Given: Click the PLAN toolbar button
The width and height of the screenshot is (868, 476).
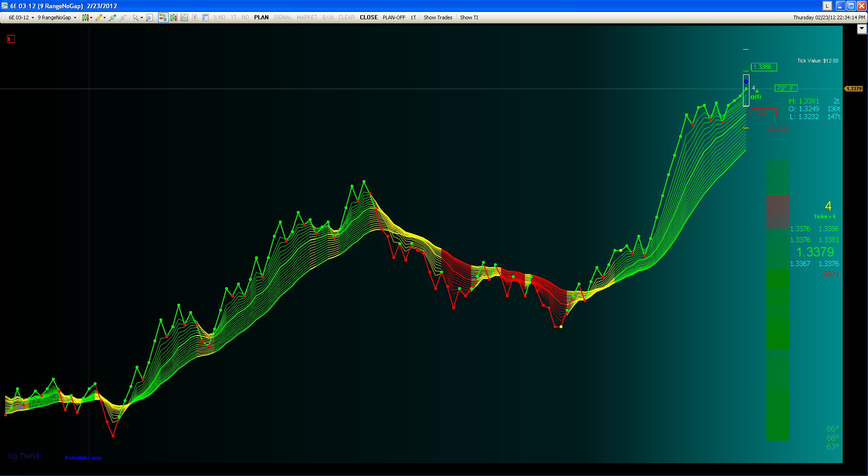Looking at the screenshot, I should (261, 17).
